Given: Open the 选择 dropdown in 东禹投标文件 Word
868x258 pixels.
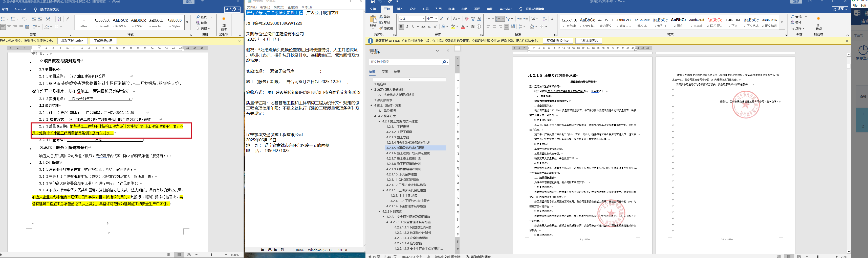Looking at the screenshot, I should [798, 28].
